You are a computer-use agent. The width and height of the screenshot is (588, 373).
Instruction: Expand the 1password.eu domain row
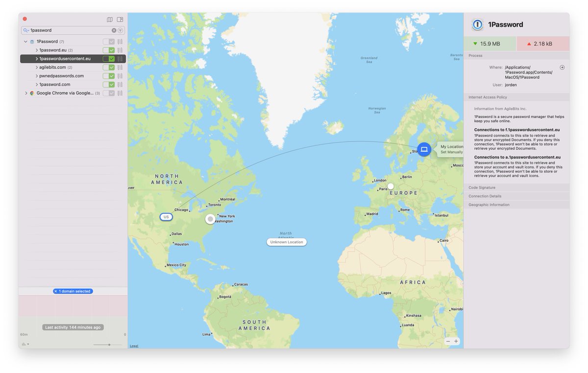(37, 50)
